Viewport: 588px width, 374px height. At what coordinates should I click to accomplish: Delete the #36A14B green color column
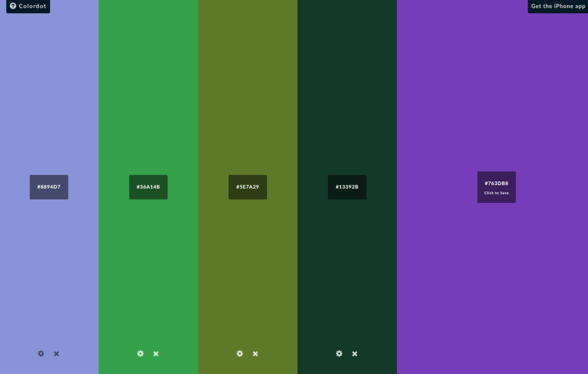[x=156, y=353]
